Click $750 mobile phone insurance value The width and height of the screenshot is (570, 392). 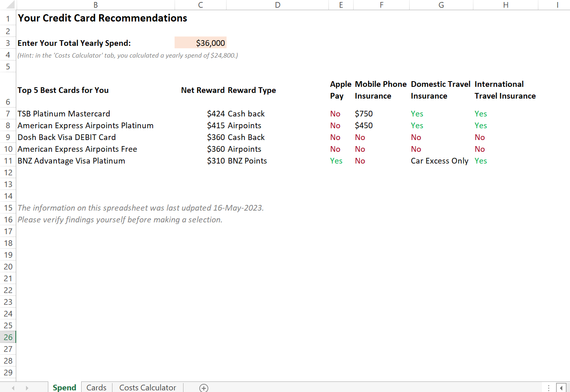click(364, 114)
